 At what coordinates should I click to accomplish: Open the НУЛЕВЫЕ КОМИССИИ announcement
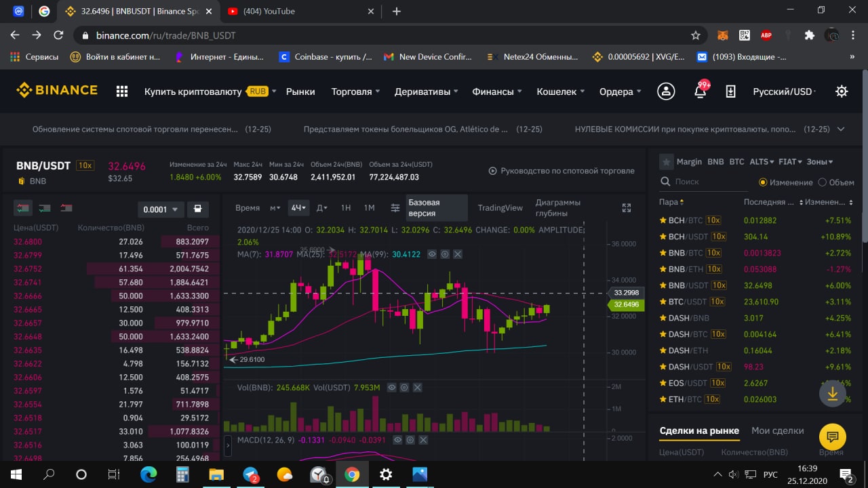(x=685, y=129)
